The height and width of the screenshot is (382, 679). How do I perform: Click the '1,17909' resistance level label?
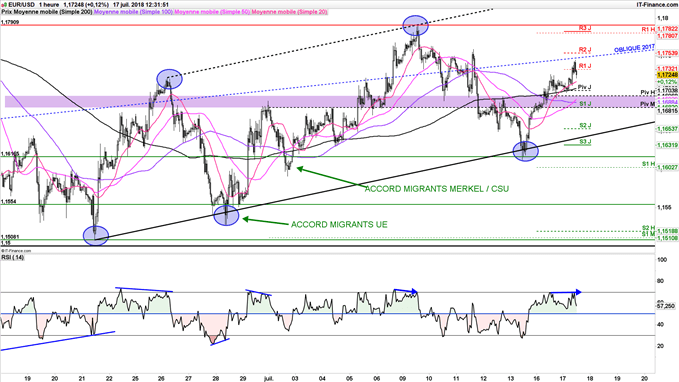click(x=10, y=22)
